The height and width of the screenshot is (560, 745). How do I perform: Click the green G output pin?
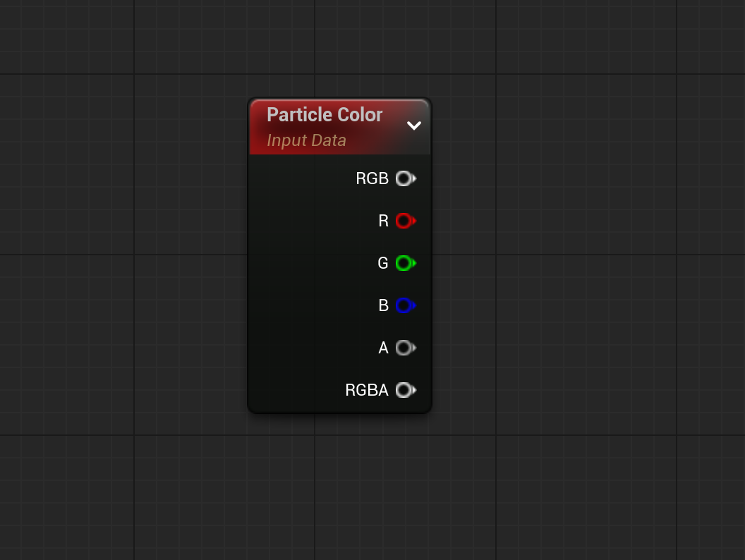point(405,263)
